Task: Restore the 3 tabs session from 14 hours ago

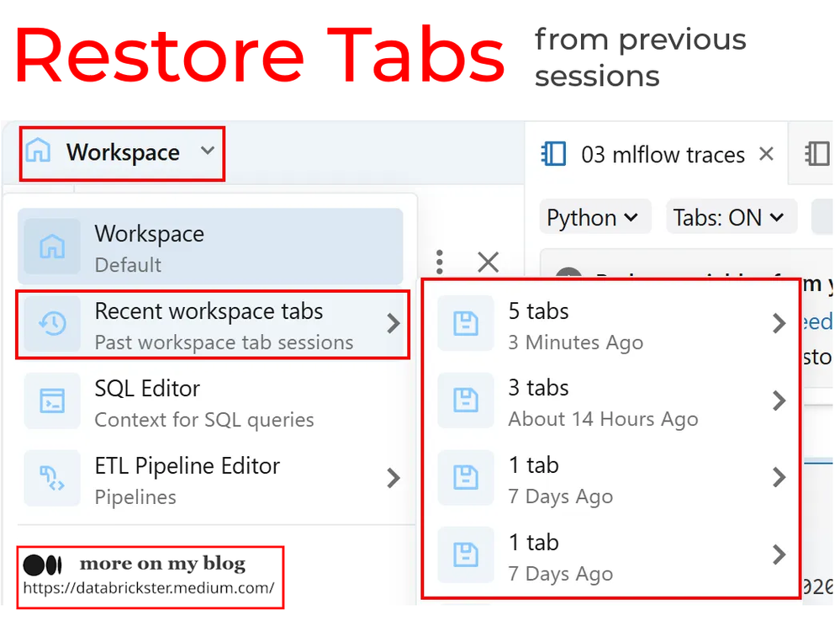Action: pos(778,401)
